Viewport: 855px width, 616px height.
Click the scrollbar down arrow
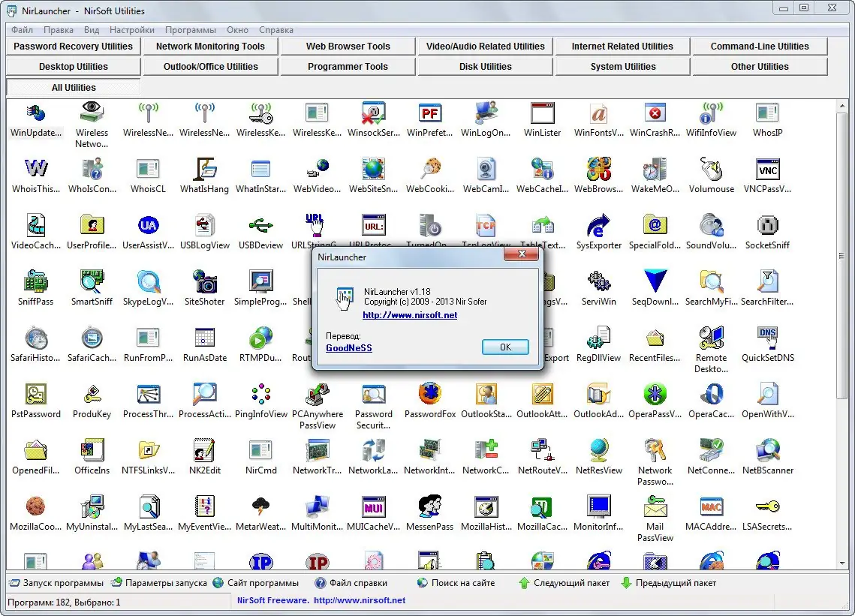pos(842,563)
